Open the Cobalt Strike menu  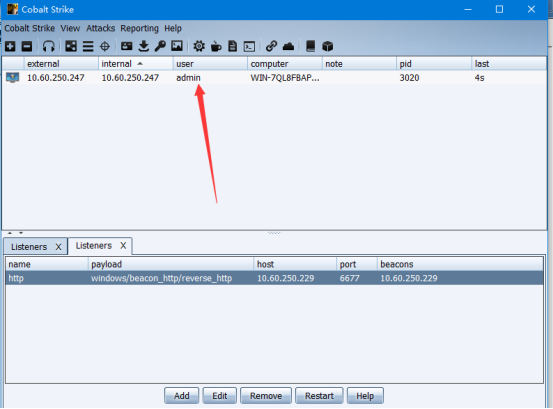(30, 28)
